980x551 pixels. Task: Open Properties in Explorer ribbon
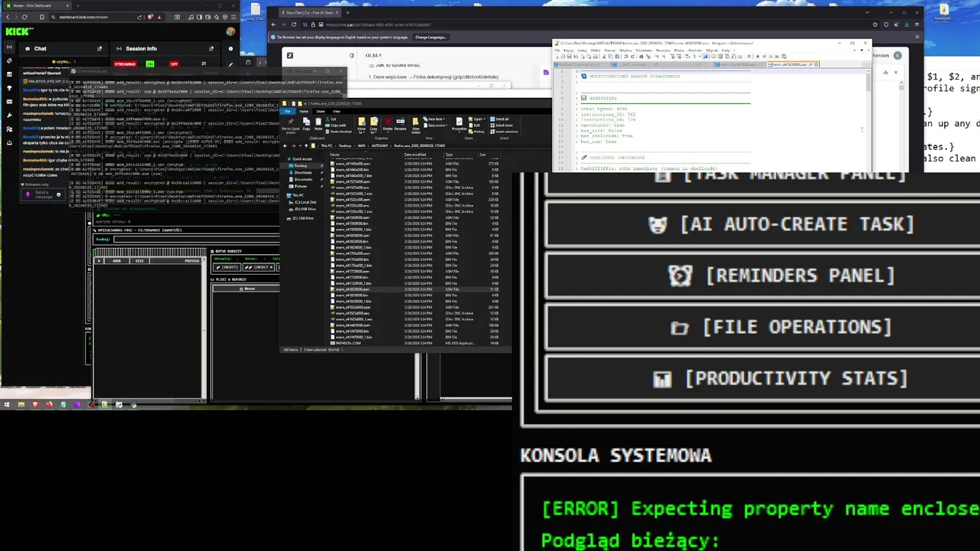[x=459, y=124]
